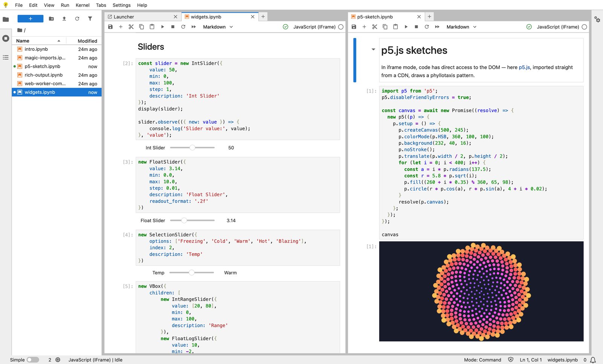Restart kernel in p5-sketch.ipynb toolbar
This screenshot has height=364, width=603.
(427, 27)
